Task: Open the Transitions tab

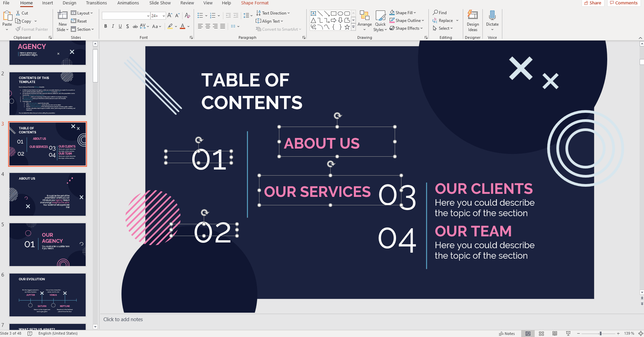Action: coord(96,3)
